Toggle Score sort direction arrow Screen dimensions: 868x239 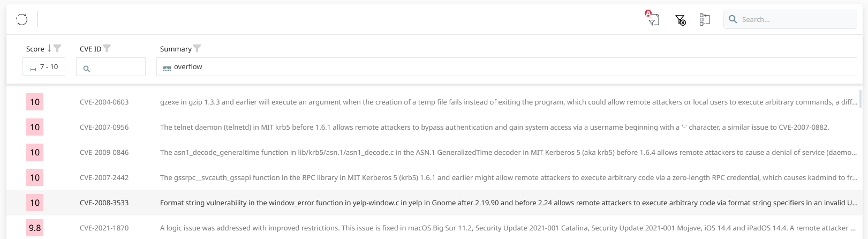pos(49,48)
